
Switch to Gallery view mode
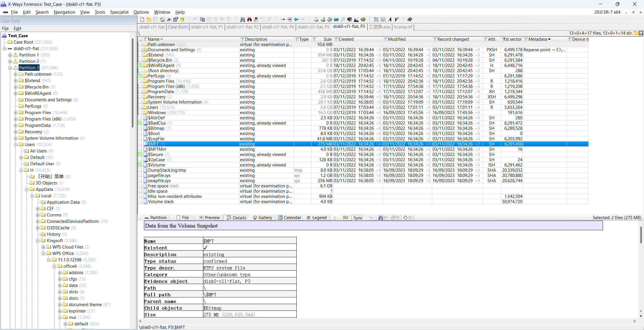tap(262, 218)
